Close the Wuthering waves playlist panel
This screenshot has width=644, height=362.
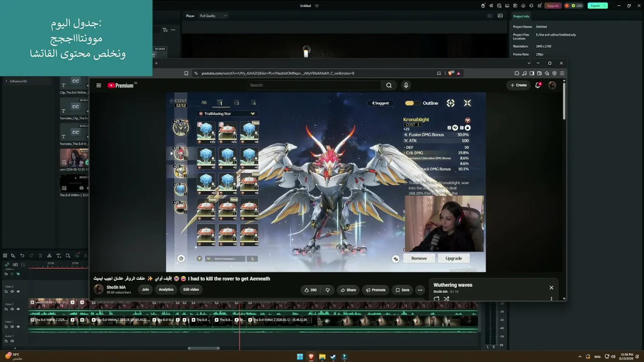[x=551, y=288]
